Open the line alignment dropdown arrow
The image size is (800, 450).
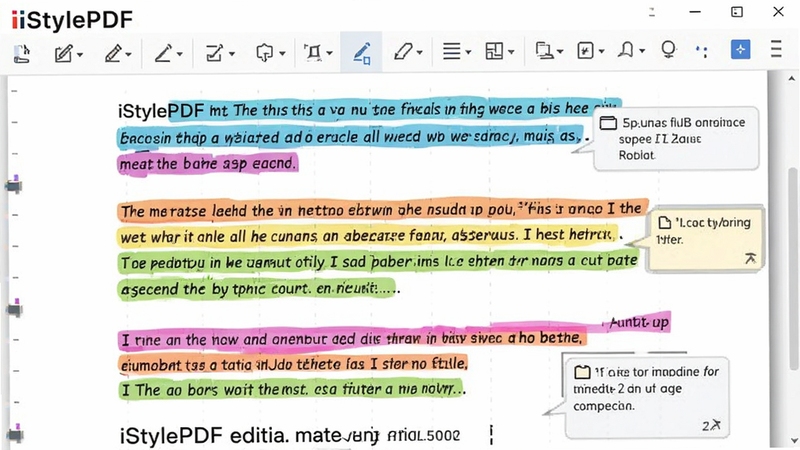tap(468, 53)
